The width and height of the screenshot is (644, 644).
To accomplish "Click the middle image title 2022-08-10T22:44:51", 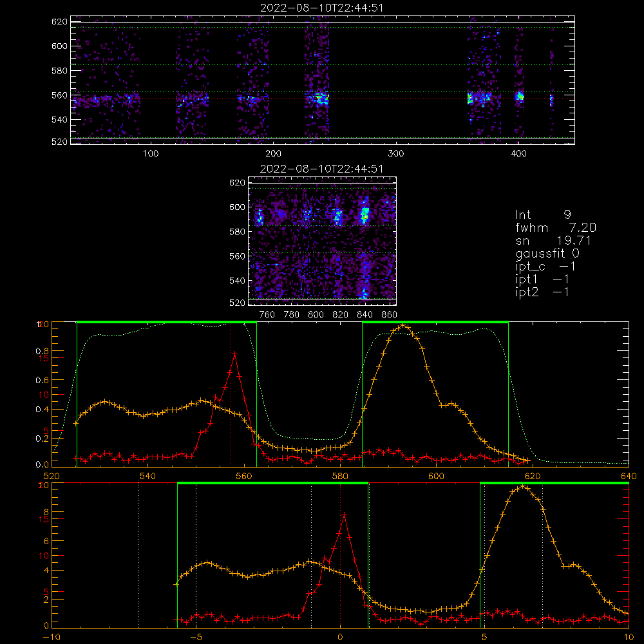I will click(321, 169).
